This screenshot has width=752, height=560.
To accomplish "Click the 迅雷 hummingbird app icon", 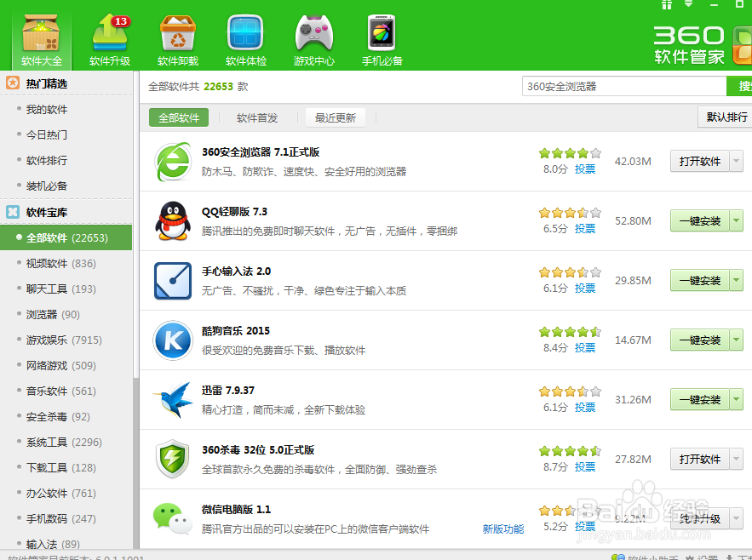I will [173, 399].
